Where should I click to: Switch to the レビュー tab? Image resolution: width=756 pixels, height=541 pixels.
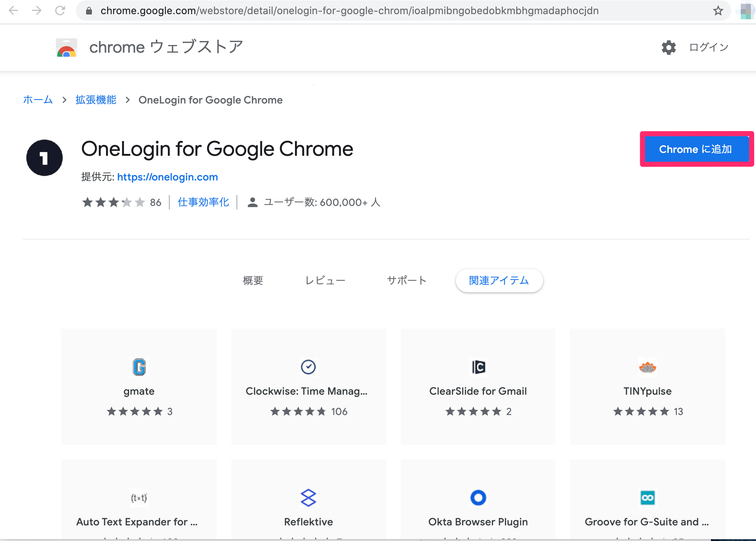[325, 281]
